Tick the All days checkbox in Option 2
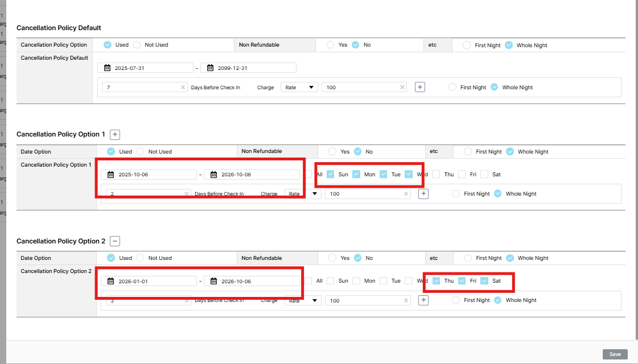This screenshot has height=364, width=638. coord(308,281)
